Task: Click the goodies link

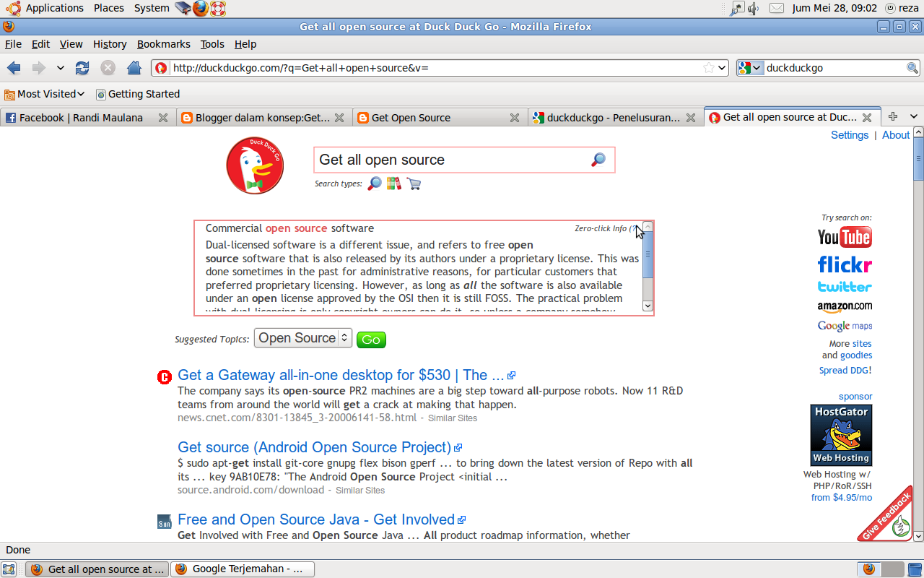Action: point(856,355)
